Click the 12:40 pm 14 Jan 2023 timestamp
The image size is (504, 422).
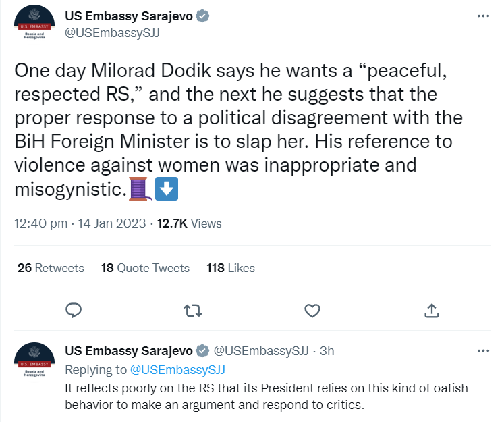[80, 223]
